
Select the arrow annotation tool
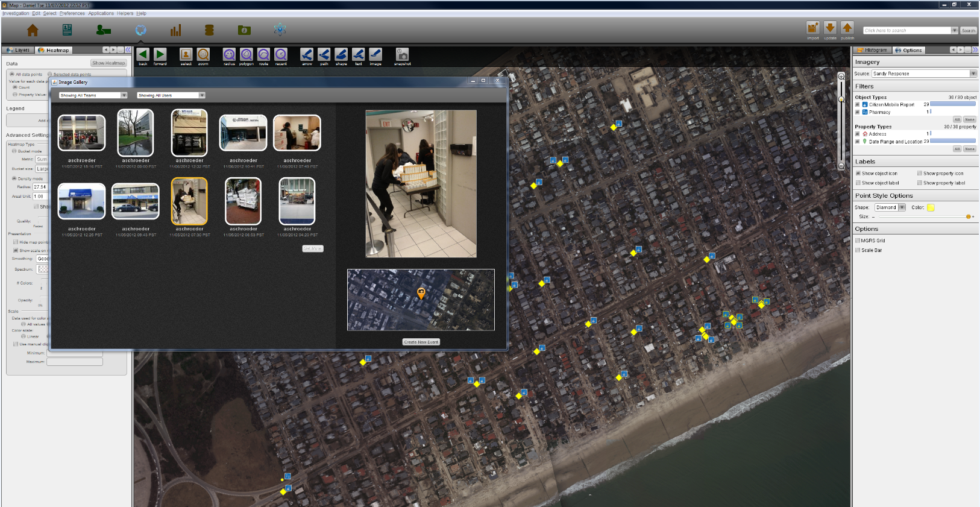307,54
